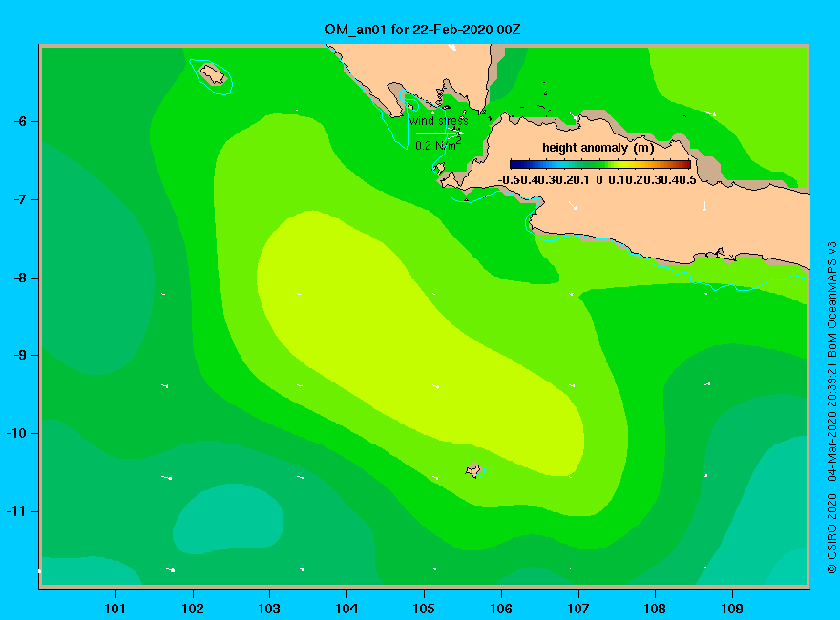The height and width of the screenshot is (620, 840).
Task: Click the "0" tick label under the colour bar
Action: (x=599, y=180)
